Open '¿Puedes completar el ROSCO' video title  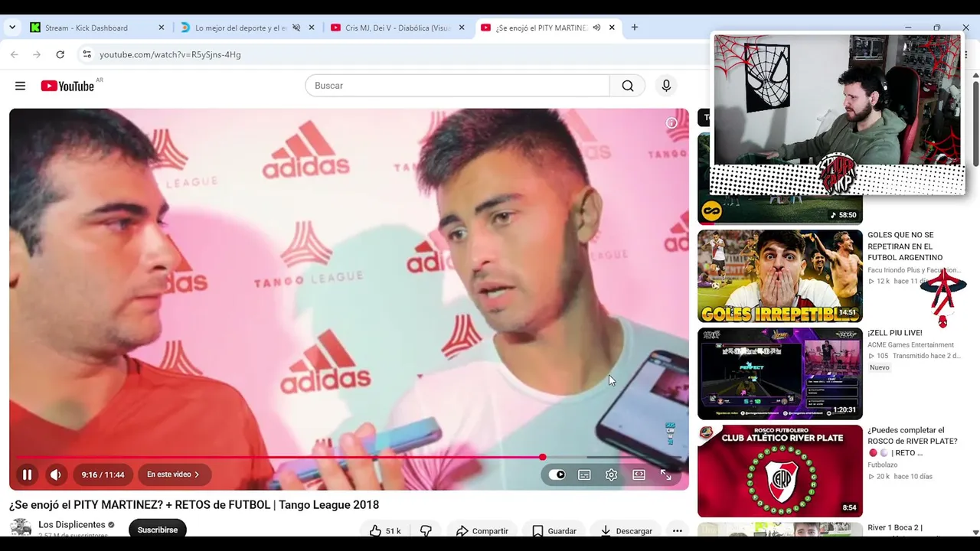pyautogui.click(x=912, y=442)
